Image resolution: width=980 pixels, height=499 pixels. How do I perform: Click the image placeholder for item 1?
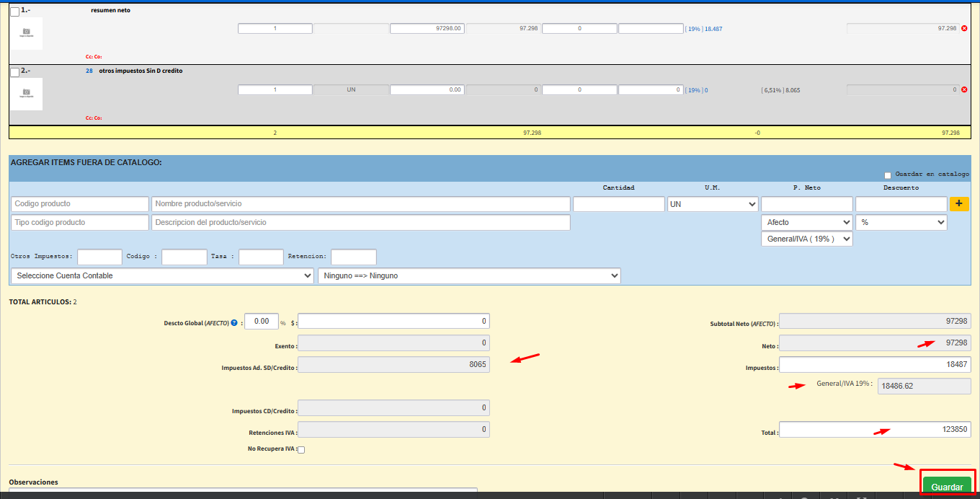pyautogui.click(x=26, y=33)
